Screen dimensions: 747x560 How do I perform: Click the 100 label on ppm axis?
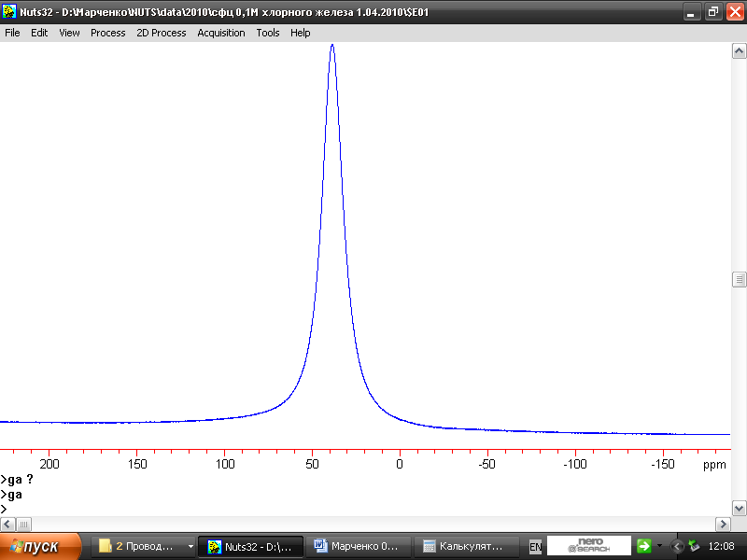tap(225, 464)
